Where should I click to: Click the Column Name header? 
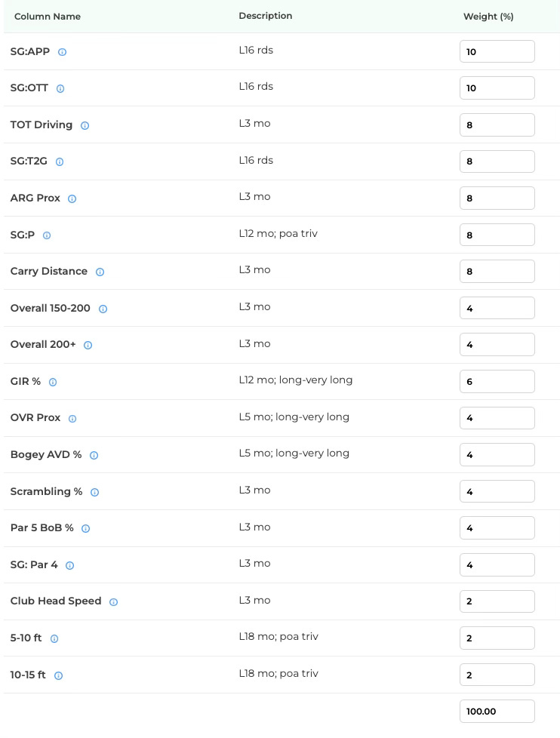click(48, 17)
